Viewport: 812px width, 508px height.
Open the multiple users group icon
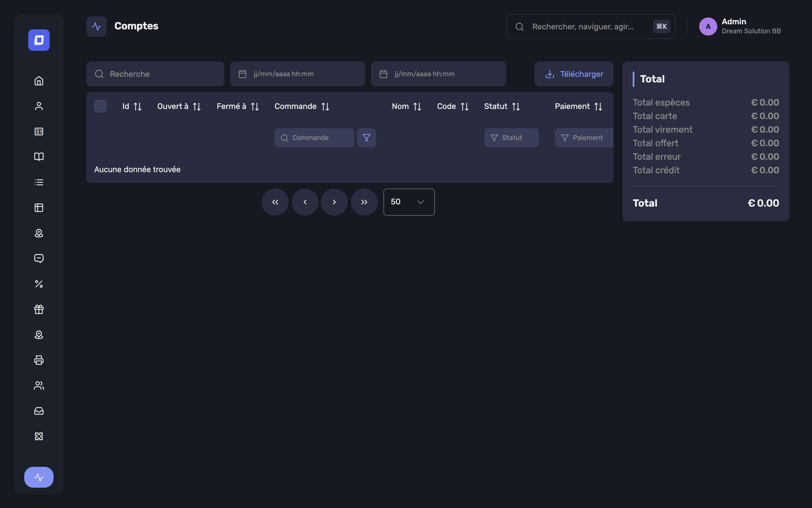[39, 385]
